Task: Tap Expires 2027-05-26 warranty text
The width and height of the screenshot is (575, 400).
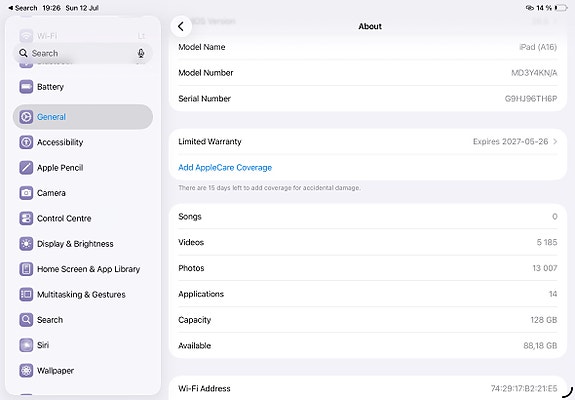Action: [x=510, y=142]
